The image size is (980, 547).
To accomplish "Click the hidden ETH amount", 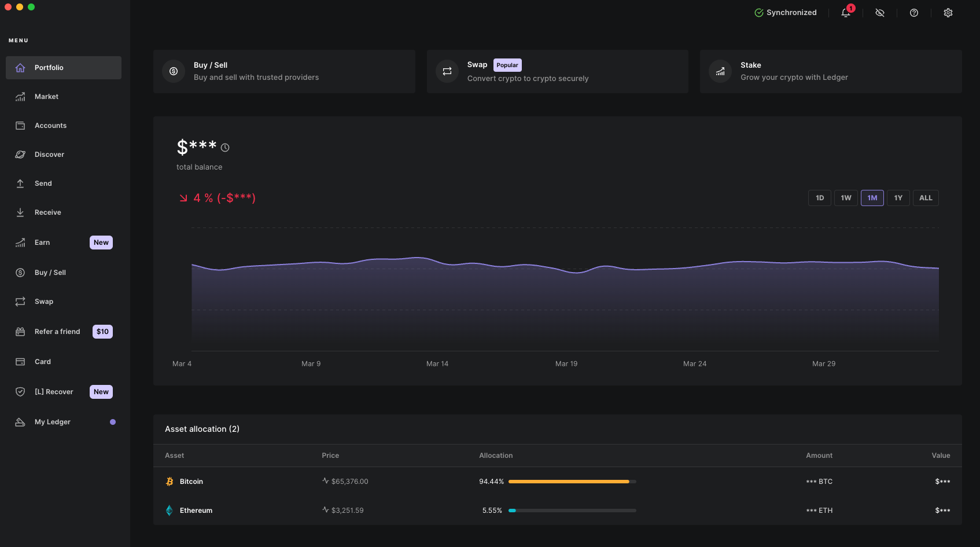I will [819, 511].
